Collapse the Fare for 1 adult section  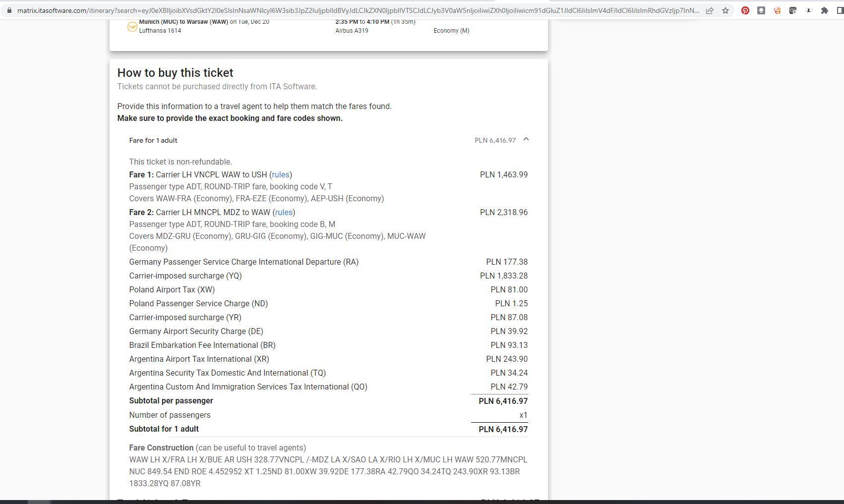click(x=526, y=140)
